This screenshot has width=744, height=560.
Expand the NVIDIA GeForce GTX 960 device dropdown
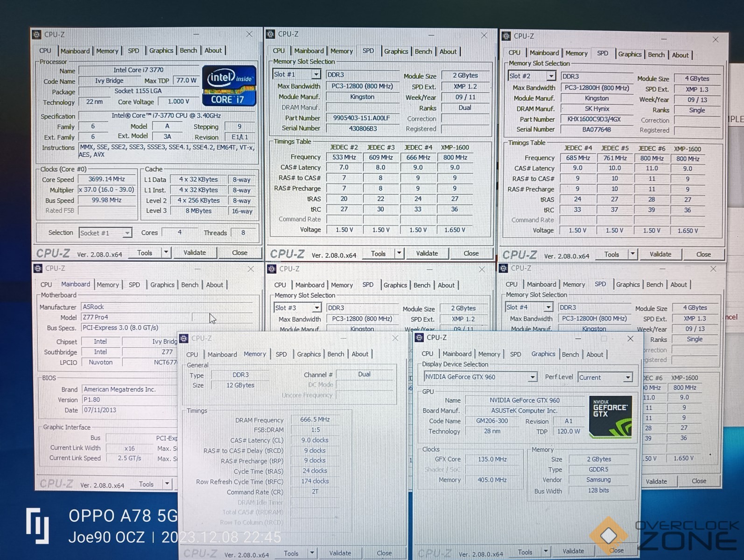[x=532, y=377]
